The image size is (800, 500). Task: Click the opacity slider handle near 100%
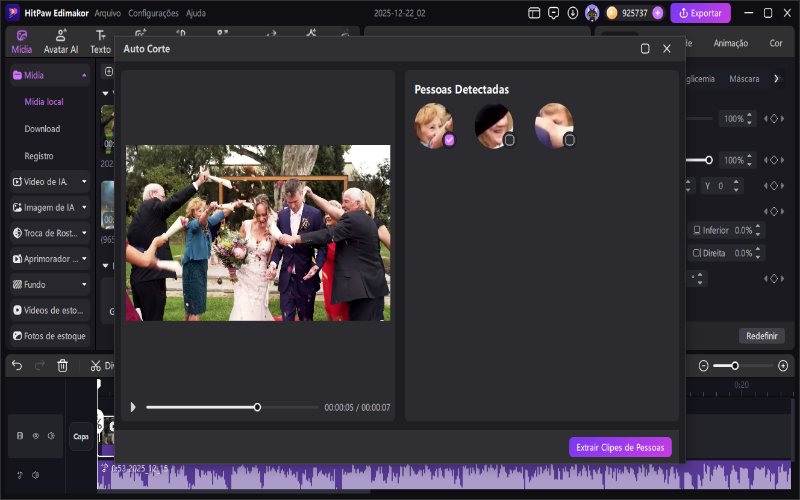[709, 160]
